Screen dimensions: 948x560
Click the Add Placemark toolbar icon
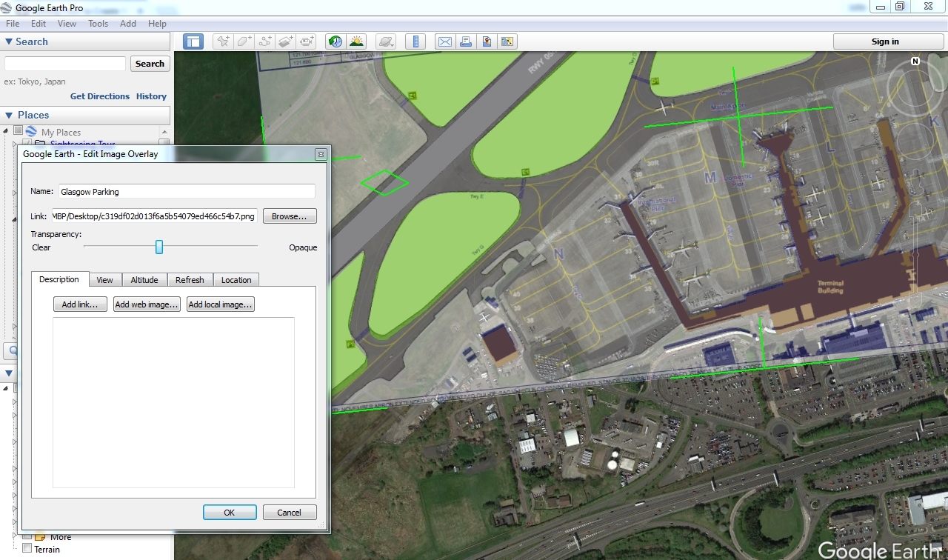click(x=223, y=41)
